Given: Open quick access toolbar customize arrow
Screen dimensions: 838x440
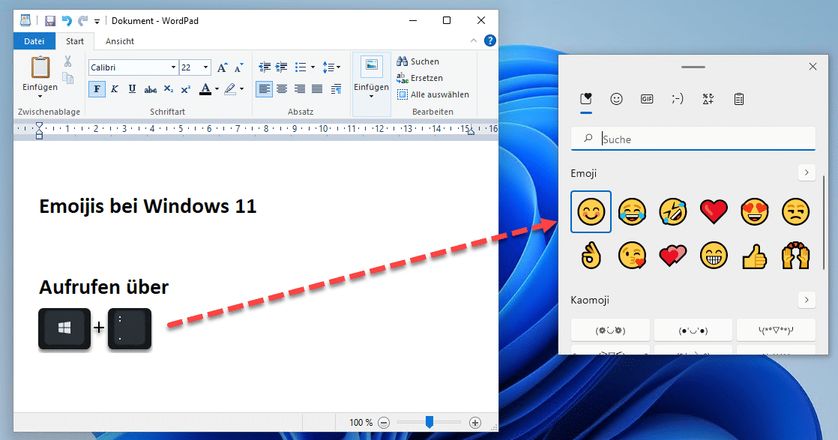Looking at the screenshot, I should tap(97, 21).
